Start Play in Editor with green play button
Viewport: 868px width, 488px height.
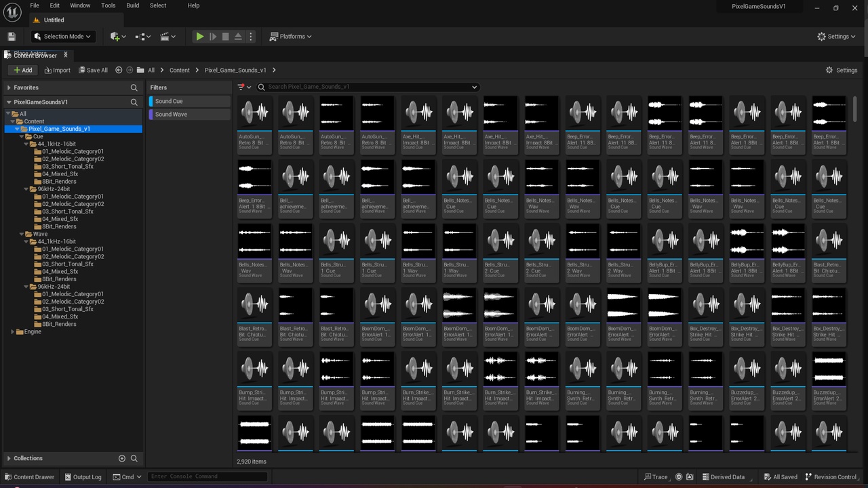199,37
